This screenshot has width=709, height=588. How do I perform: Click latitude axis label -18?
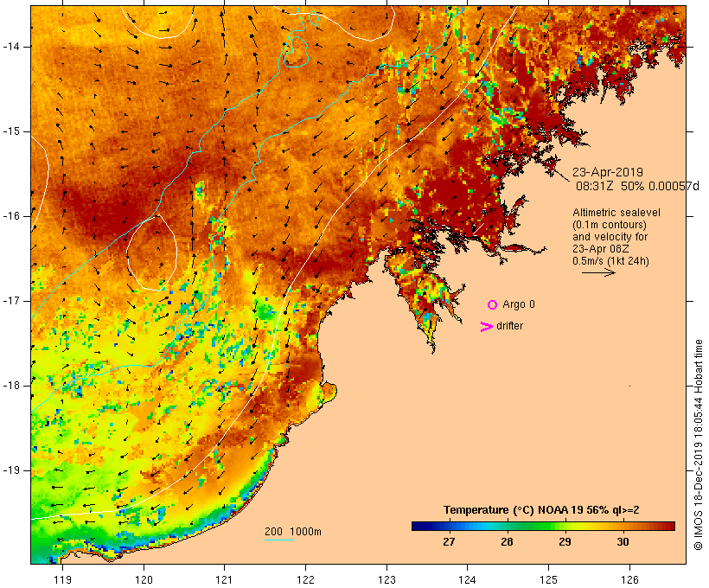coord(11,386)
